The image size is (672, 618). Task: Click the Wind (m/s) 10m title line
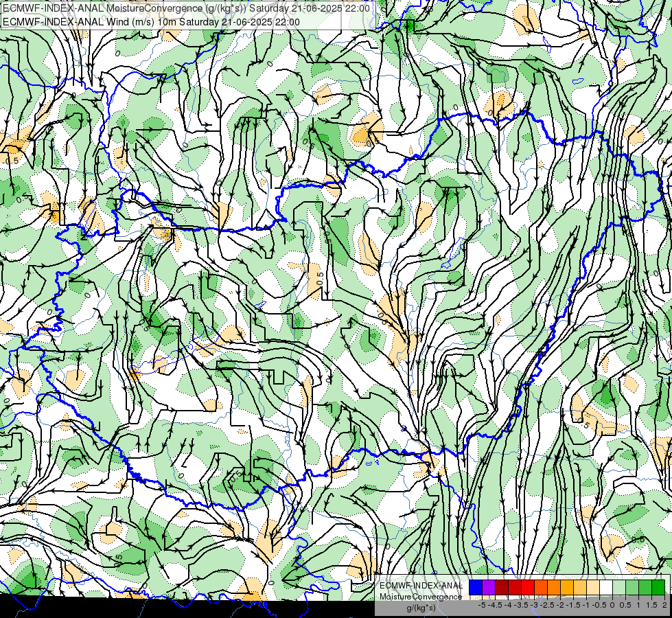click(x=151, y=22)
